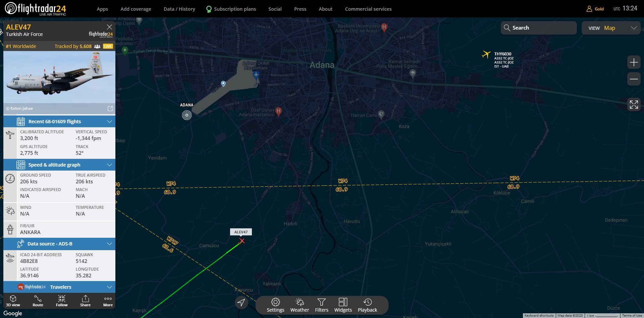This screenshot has height=318, width=644.
Task: Select the ADANA radar station marker
Action: click(187, 115)
